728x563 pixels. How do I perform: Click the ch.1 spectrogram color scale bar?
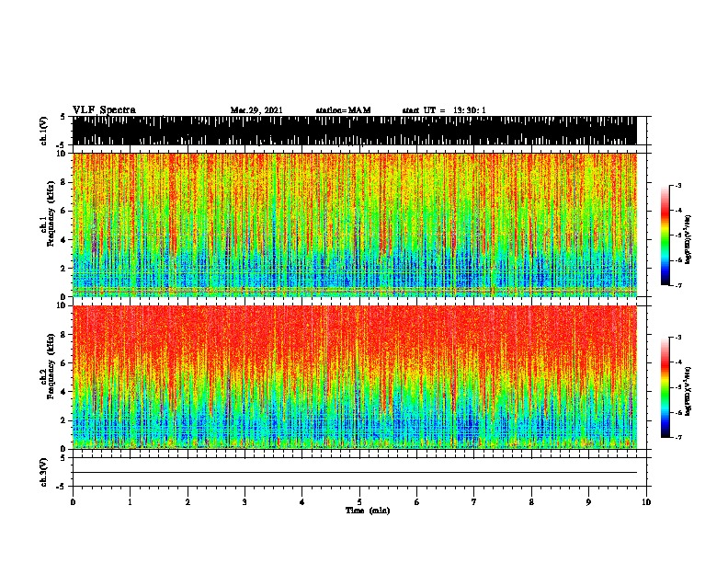(x=665, y=236)
